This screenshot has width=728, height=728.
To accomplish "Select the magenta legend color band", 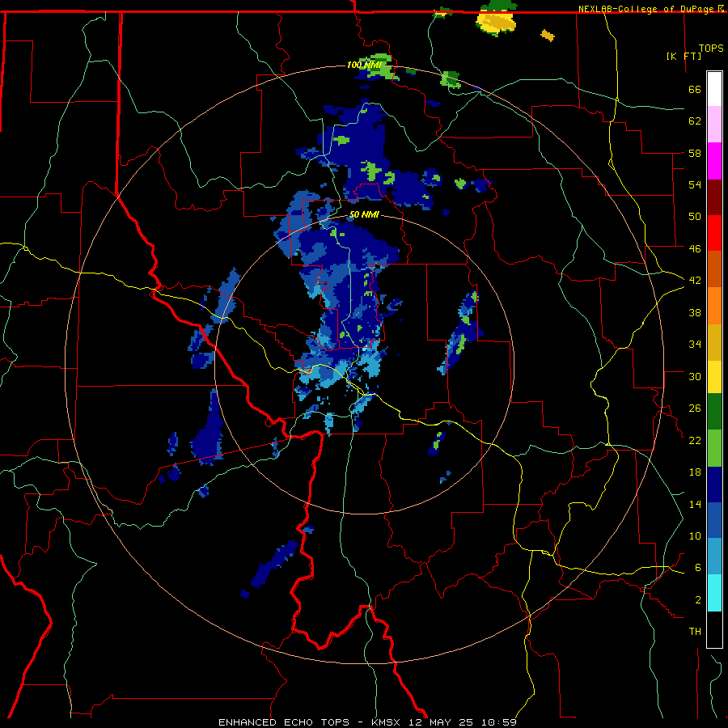I will pos(714,161).
